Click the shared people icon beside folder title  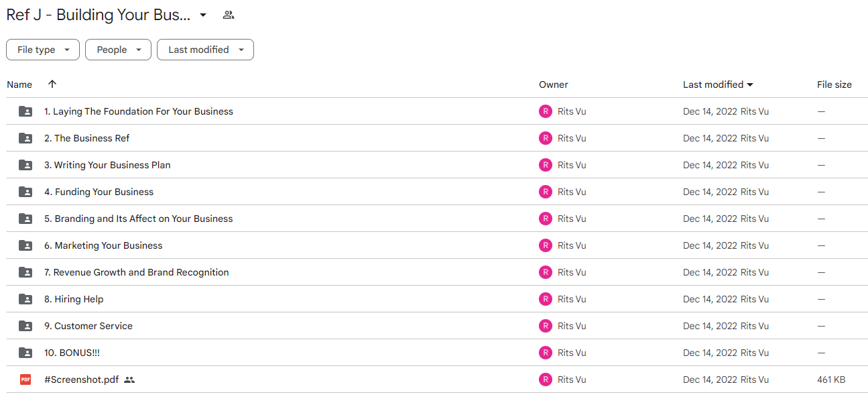[229, 15]
